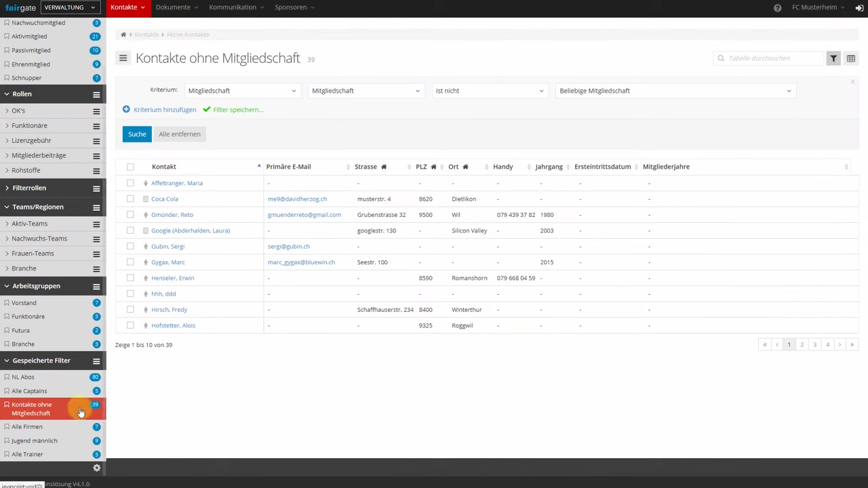The height and width of the screenshot is (488, 868).
Task: Click the plus icon for Kriterium hinzufügen
Action: 126,109
